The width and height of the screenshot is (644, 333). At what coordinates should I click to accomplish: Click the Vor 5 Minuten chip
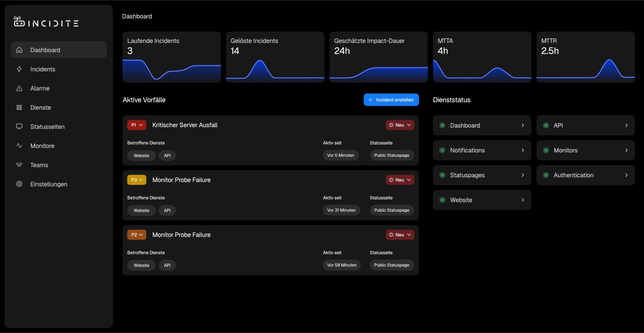341,155
